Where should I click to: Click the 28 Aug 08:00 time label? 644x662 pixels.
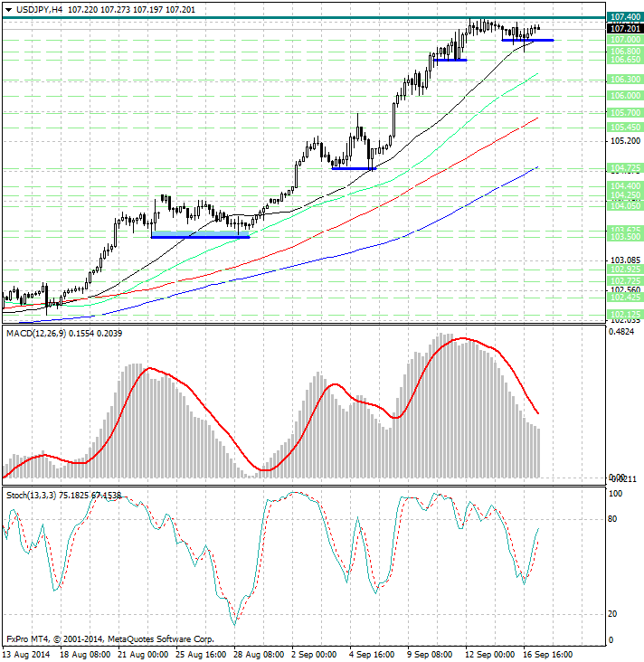pyautogui.click(x=259, y=655)
